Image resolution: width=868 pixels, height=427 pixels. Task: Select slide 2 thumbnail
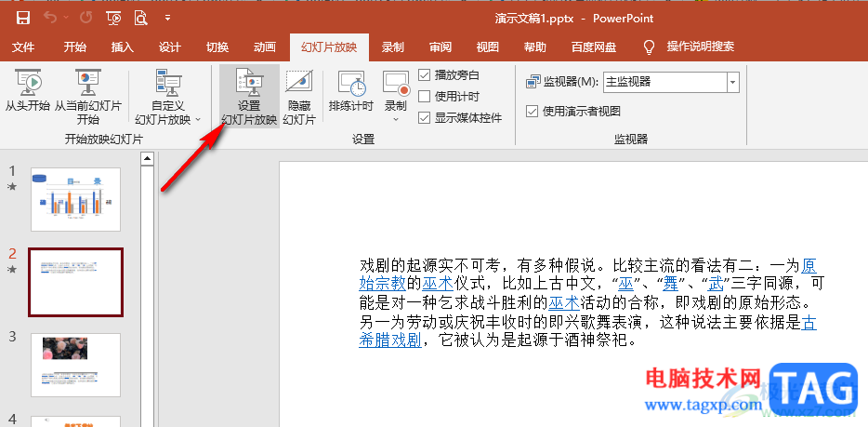[x=76, y=283]
